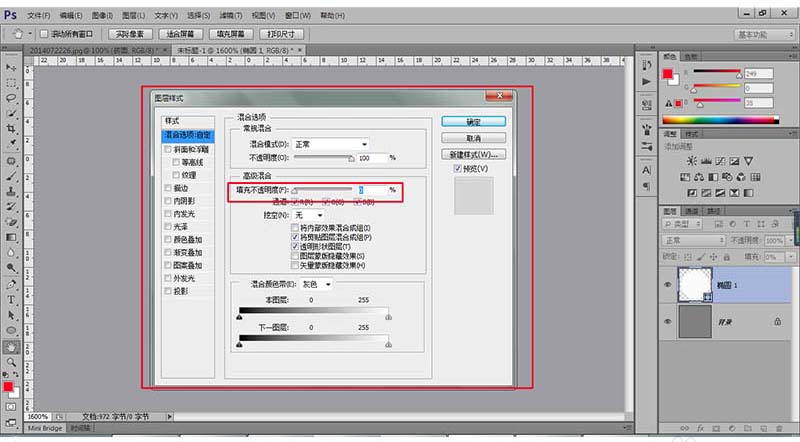Image resolution: width=800 pixels, height=442 pixels.
Task: Enable the 投影 style checkbox
Action: (x=168, y=291)
